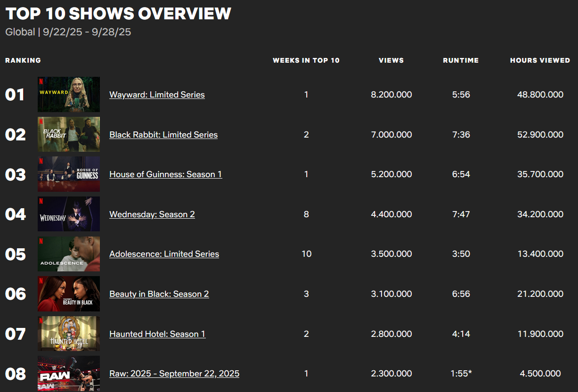The width and height of the screenshot is (578, 392).
Task: Click the Views column header
Action: pos(391,60)
